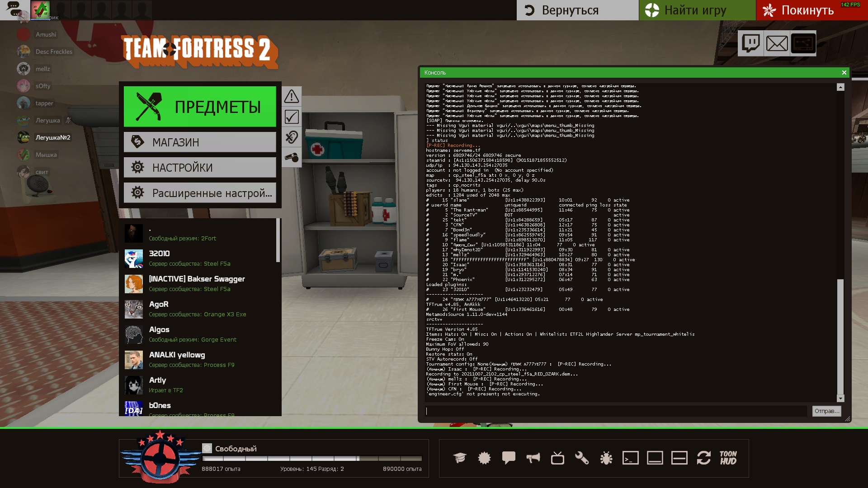Click the achievements badge icon in bottom toolbar
The width and height of the screenshot is (868, 488).
(x=484, y=458)
